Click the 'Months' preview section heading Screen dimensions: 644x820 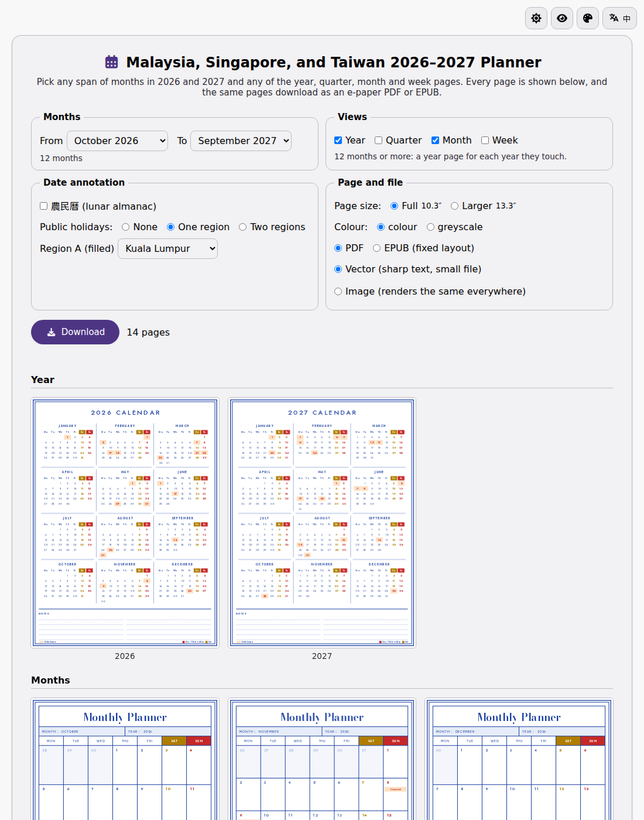point(50,681)
